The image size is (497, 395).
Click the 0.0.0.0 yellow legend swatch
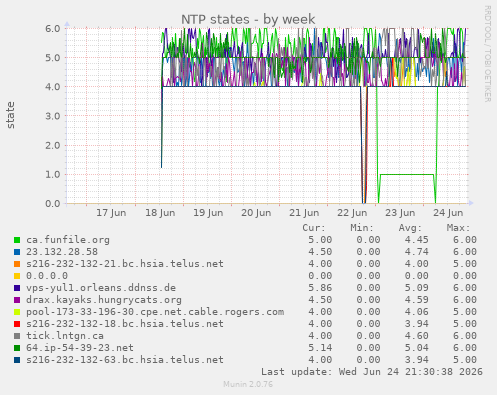[17, 276]
